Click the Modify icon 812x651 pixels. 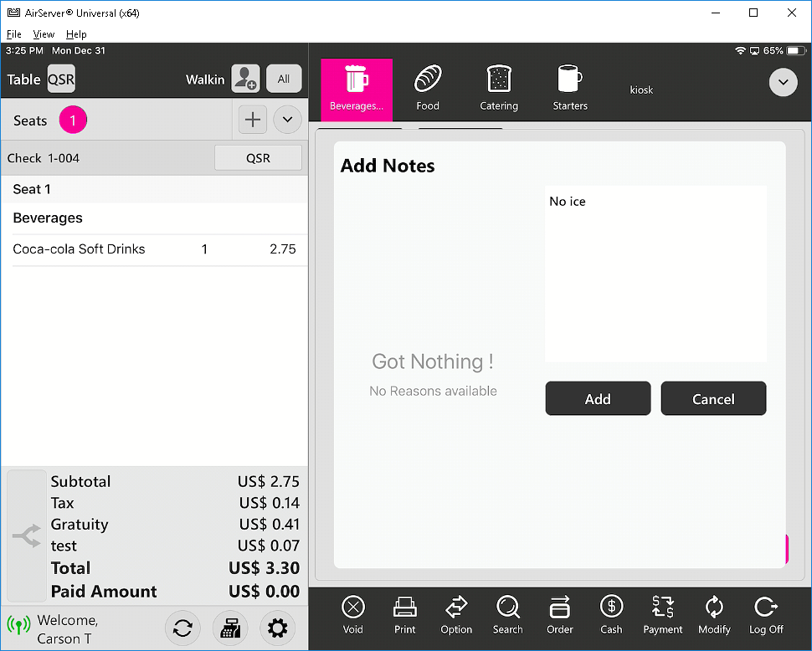tap(714, 614)
